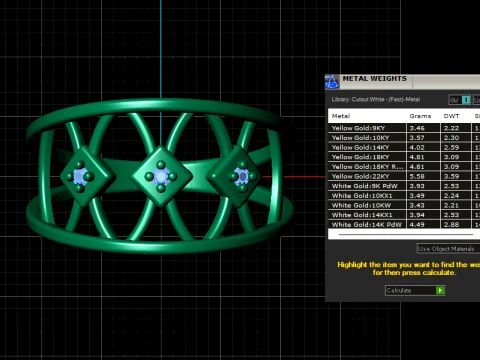
Task: Click the Calculate button label
Action: [399, 290]
